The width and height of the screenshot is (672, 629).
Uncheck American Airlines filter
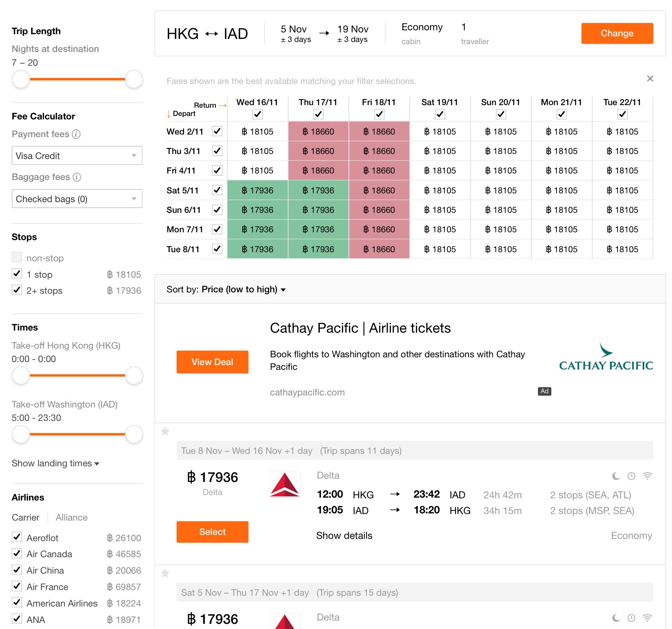pos(17,603)
